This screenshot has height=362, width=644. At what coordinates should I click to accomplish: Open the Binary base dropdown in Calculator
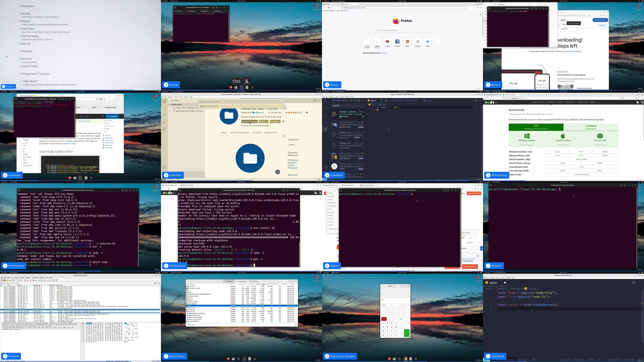pyautogui.click(x=386, y=305)
